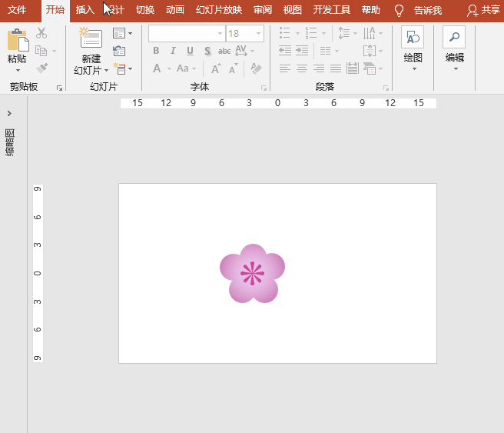
Task: Select the pink flower on slide
Action: pyautogui.click(x=252, y=274)
